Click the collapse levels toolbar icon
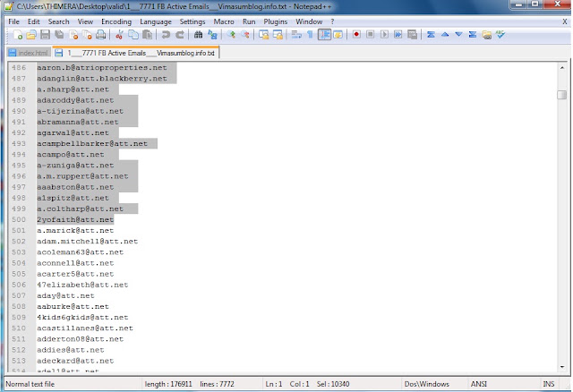Viewport: 573px width, 392px height. (x=431, y=35)
